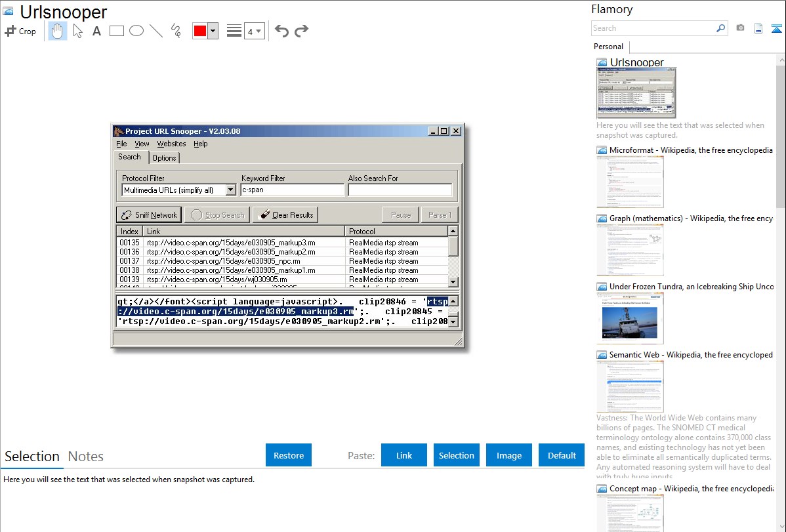Activate the hand pan tool
This screenshot has height=532, width=786.
point(58,31)
